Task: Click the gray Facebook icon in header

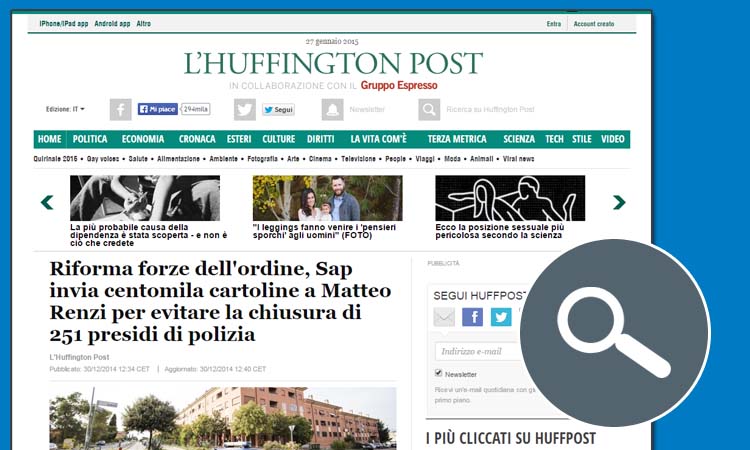Action: [x=121, y=110]
